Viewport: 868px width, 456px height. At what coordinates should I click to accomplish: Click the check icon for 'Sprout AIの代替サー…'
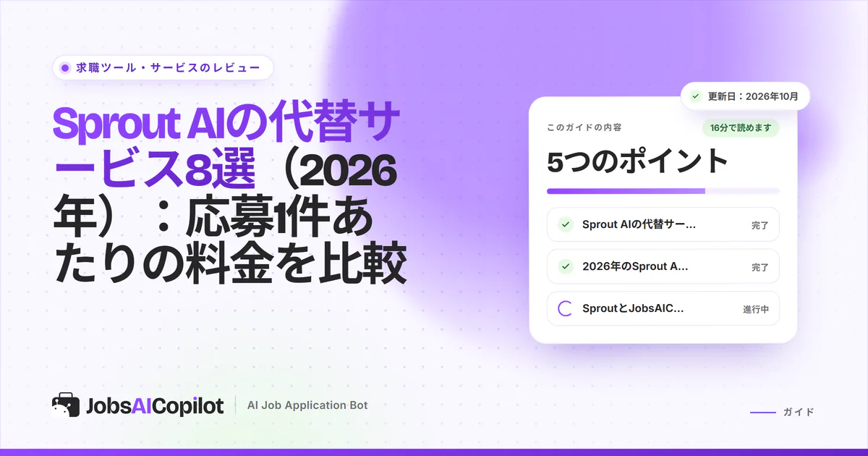pos(566,224)
